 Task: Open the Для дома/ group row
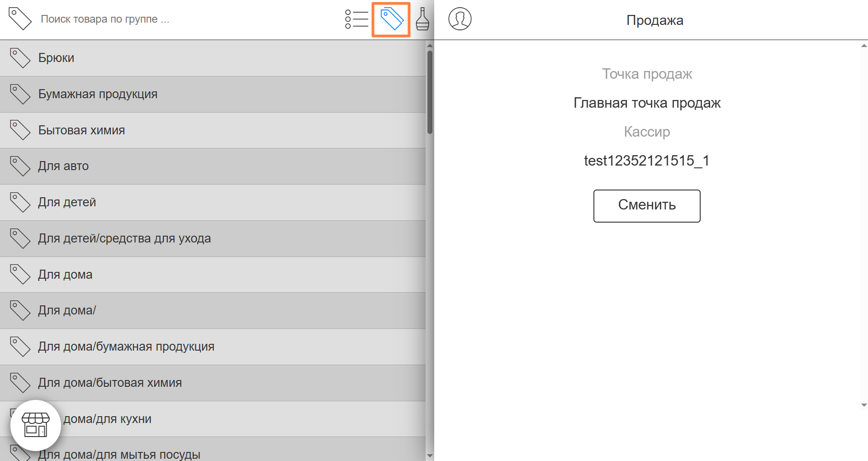[213, 310]
